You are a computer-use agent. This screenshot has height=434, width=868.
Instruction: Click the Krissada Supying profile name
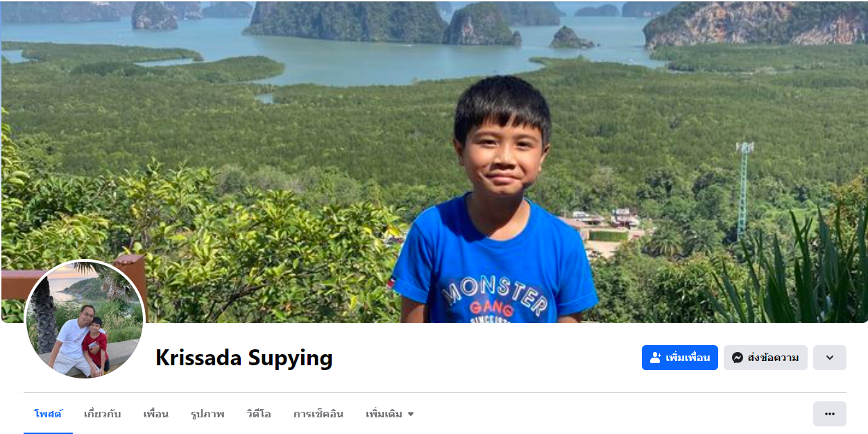click(x=244, y=358)
